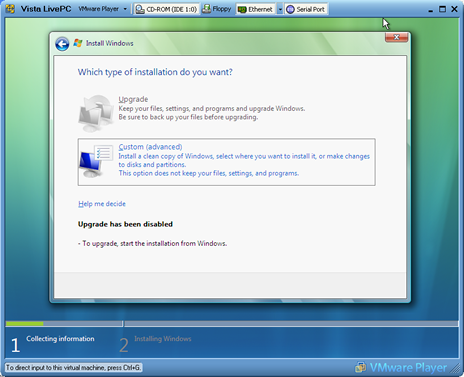464x377 pixels.
Task: Click 'Upgrade has been disabled' text
Action: (125, 224)
